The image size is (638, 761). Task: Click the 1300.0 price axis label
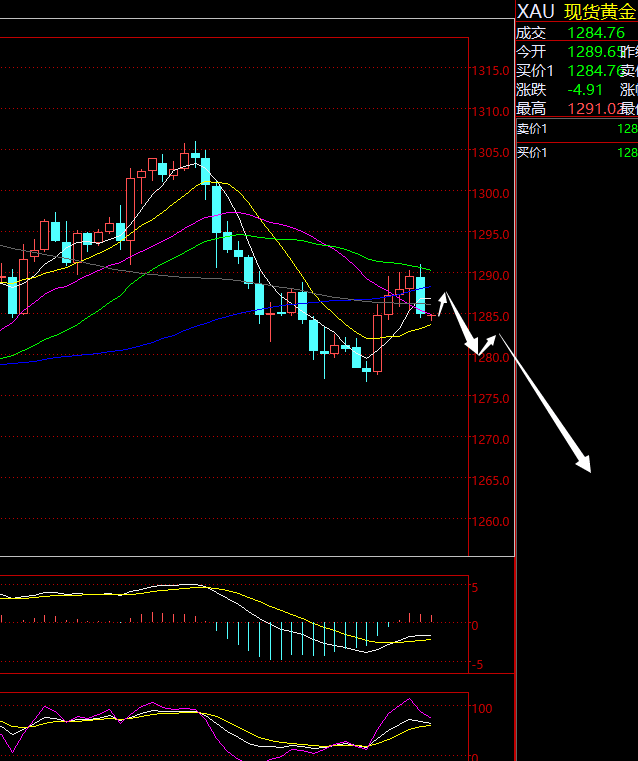pyautogui.click(x=491, y=194)
